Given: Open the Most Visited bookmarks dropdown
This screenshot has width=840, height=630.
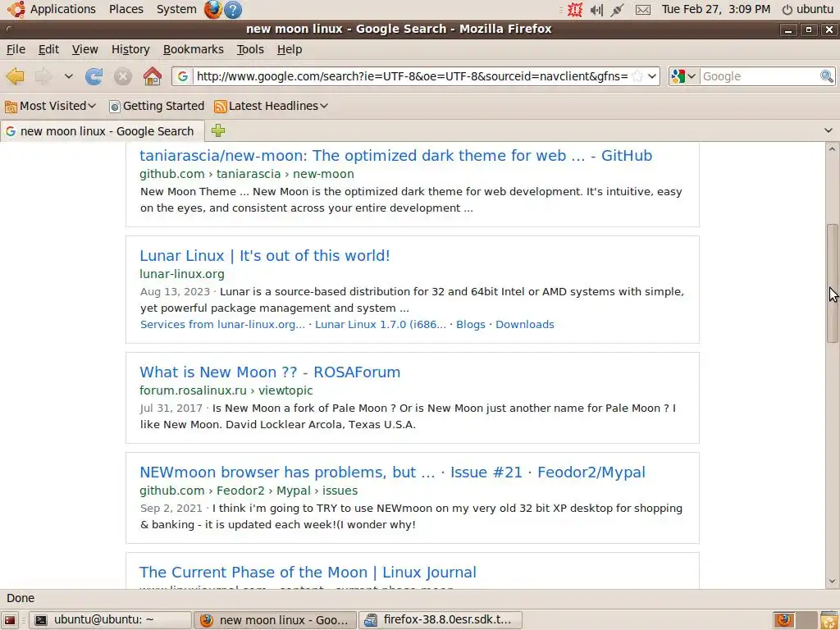Looking at the screenshot, I should tap(50, 106).
